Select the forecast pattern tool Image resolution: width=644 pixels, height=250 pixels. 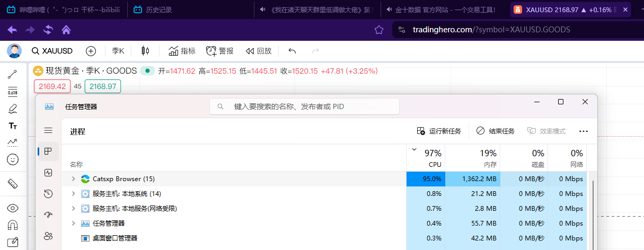tap(13, 142)
